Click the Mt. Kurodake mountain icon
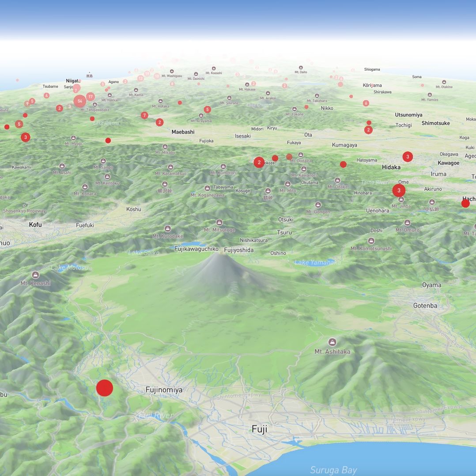This screenshot has height=476, width=476. click(x=167, y=229)
